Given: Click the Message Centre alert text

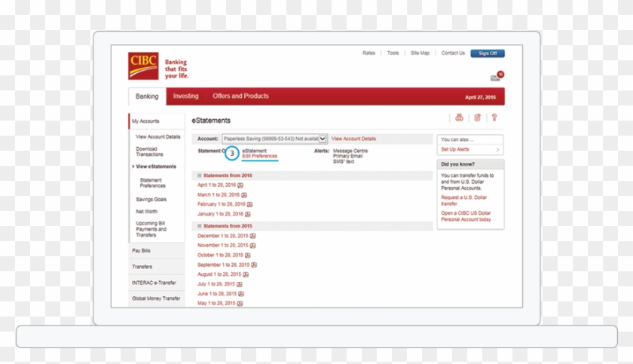Looking at the screenshot, I should (350, 151).
